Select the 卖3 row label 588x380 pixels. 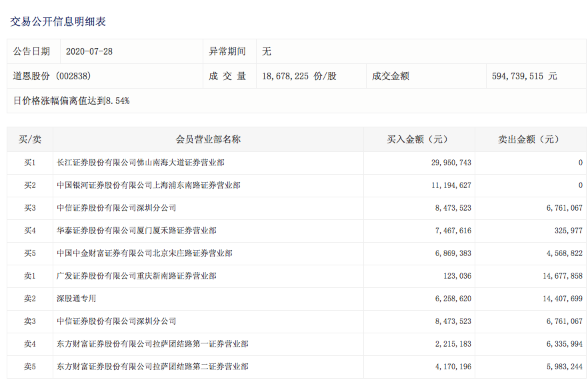pyautogui.click(x=30, y=321)
